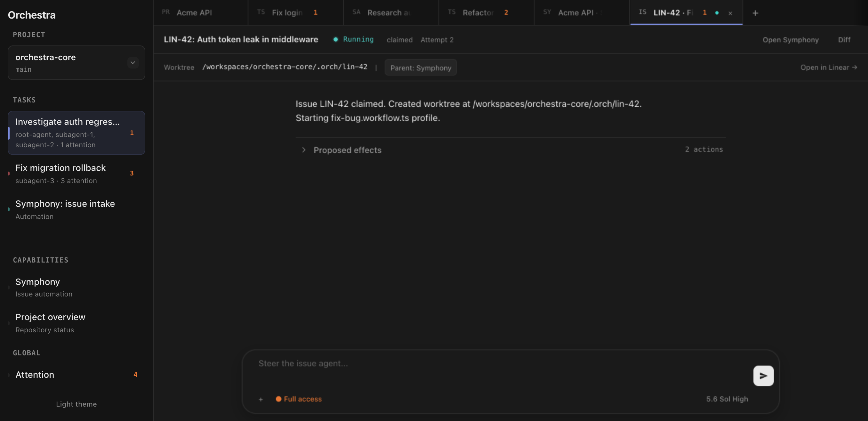The width and height of the screenshot is (868, 421).
Task: Select Fix migration rollback task
Action: (x=76, y=173)
